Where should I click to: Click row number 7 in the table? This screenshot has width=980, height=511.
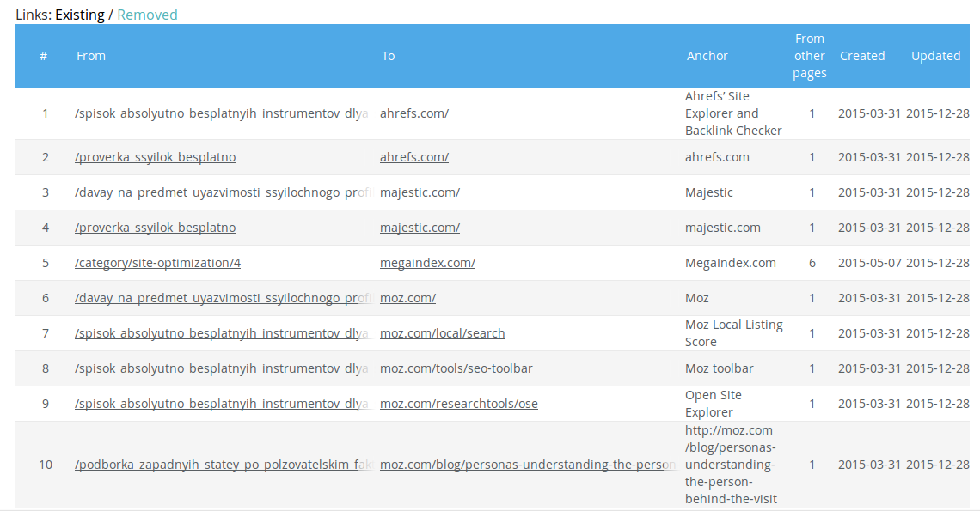coord(45,333)
